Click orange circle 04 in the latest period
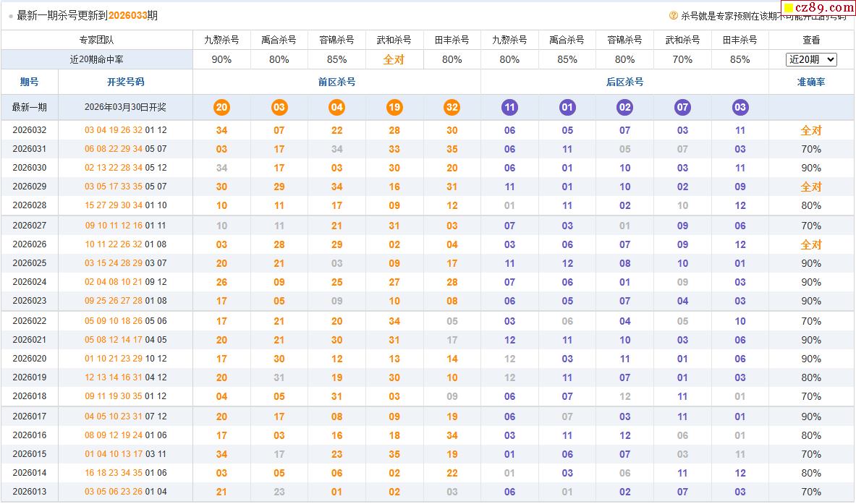The height and width of the screenshot is (504, 856). 336,108
